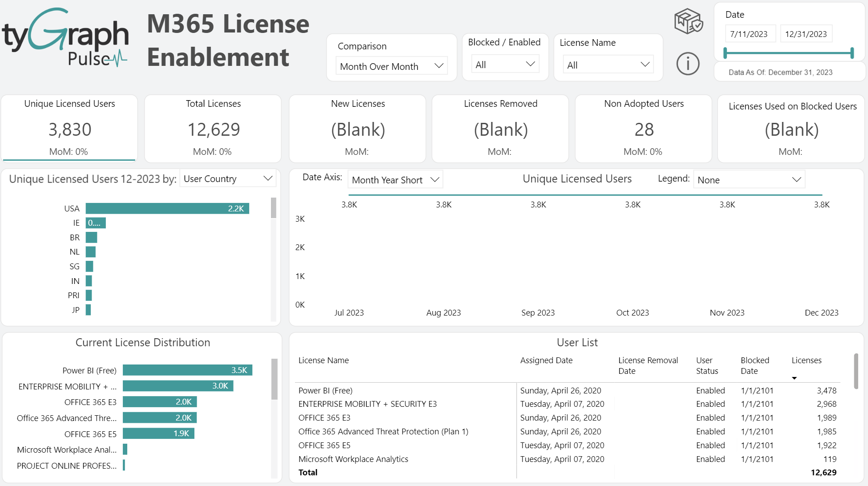Change the User Country breakdown dropdown

(228, 178)
